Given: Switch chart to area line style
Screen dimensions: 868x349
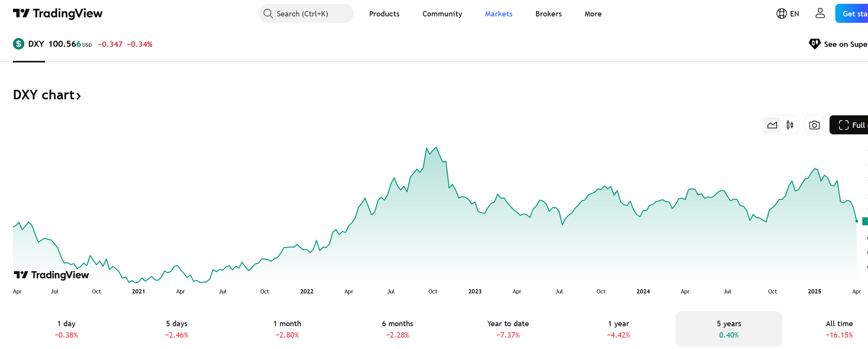Looking at the screenshot, I should coord(772,125).
